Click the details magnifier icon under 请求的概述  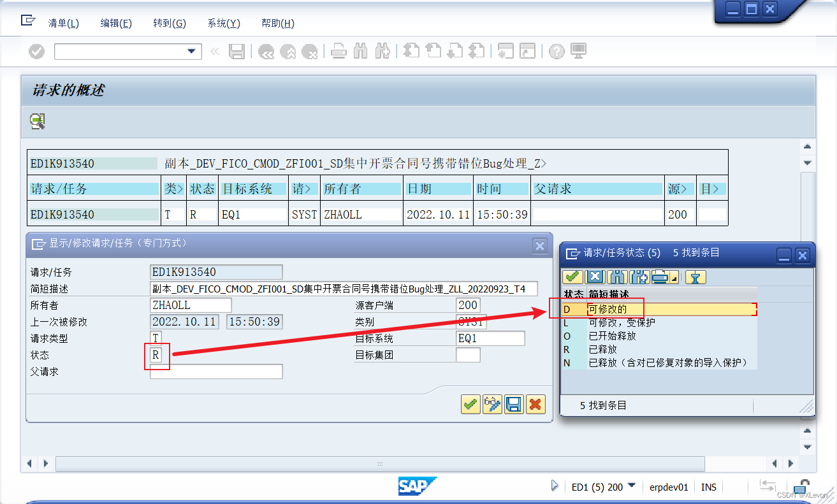coord(38,121)
